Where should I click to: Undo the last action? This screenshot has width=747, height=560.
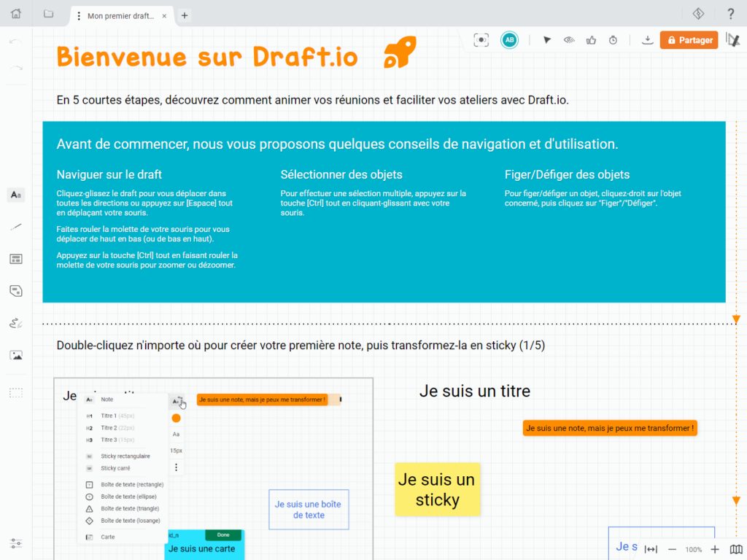pyautogui.click(x=16, y=42)
